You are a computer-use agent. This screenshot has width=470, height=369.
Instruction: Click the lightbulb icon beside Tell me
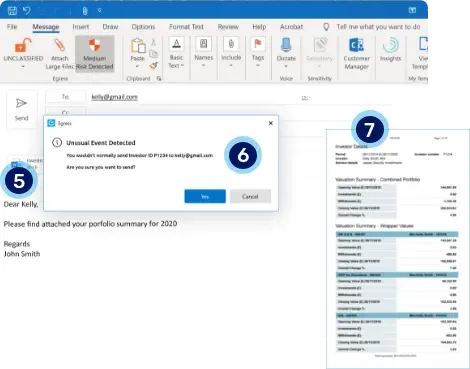(x=326, y=27)
